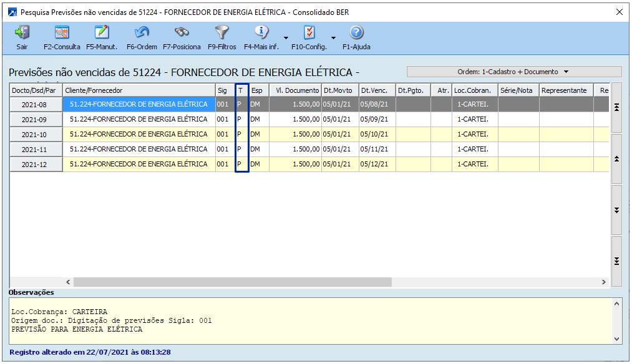Select the F6-Ordem sort icon
This screenshot has height=364, width=632.
pyautogui.click(x=142, y=33)
